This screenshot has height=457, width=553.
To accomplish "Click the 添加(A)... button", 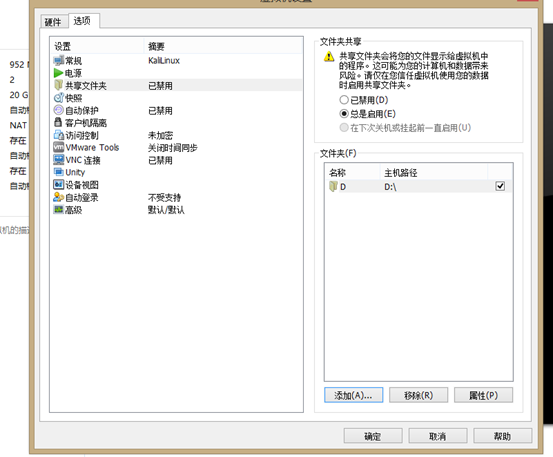I will [x=353, y=395].
